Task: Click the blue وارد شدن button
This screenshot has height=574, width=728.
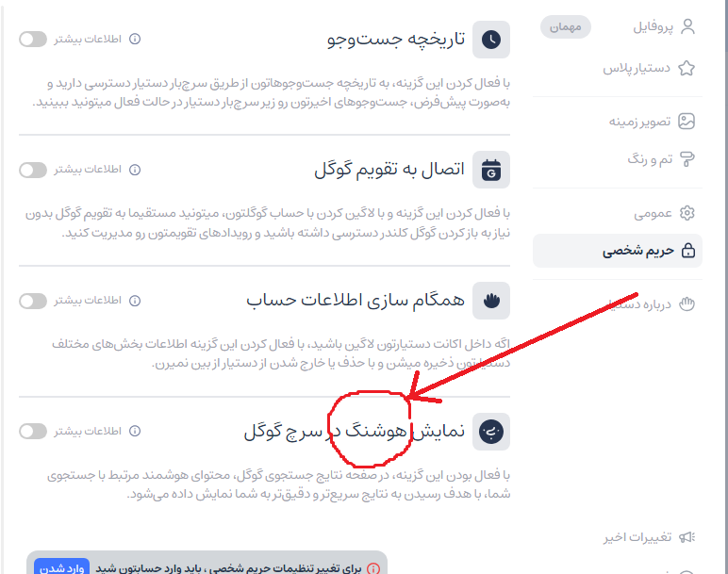Action: point(61,567)
